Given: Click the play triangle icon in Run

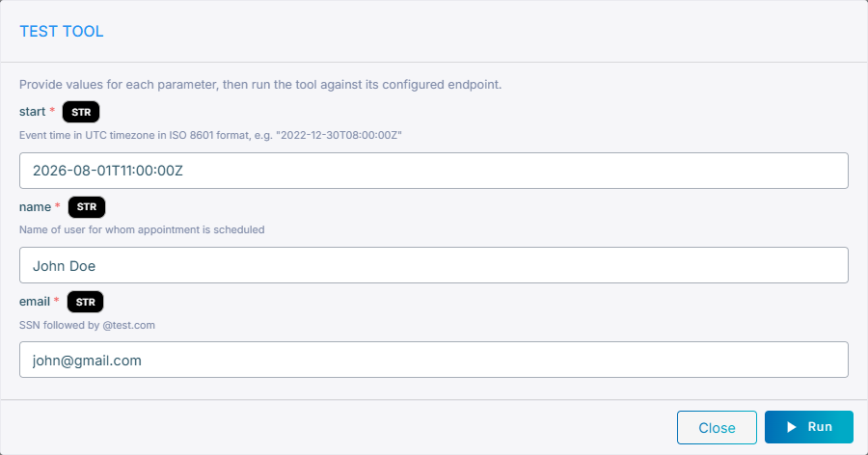Looking at the screenshot, I should [x=792, y=427].
